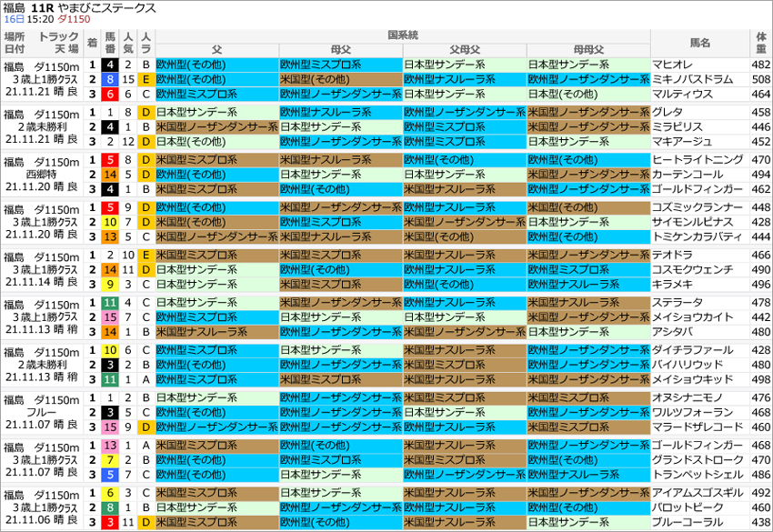This screenshot has width=773, height=532.
Task: Choose horse name カーテンコール
Action: click(688, 175)
